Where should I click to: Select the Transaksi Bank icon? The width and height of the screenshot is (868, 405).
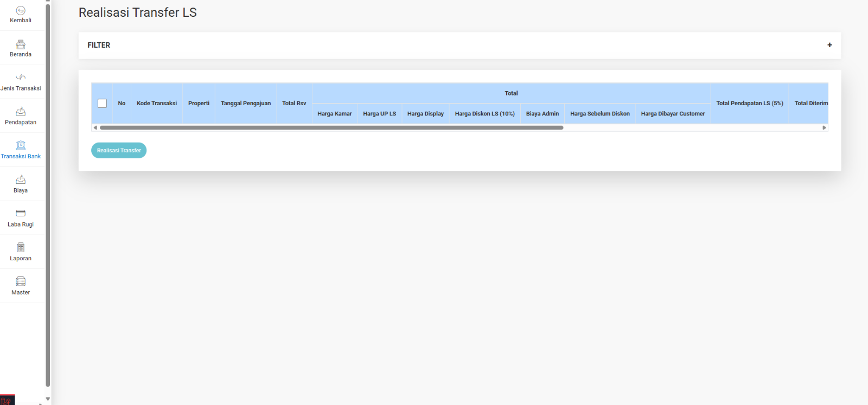click(21, 145)
